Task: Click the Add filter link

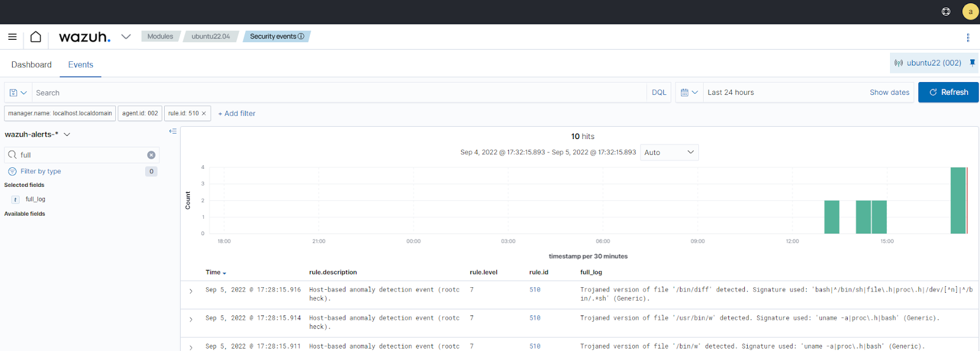Action: tap(236, 113)
